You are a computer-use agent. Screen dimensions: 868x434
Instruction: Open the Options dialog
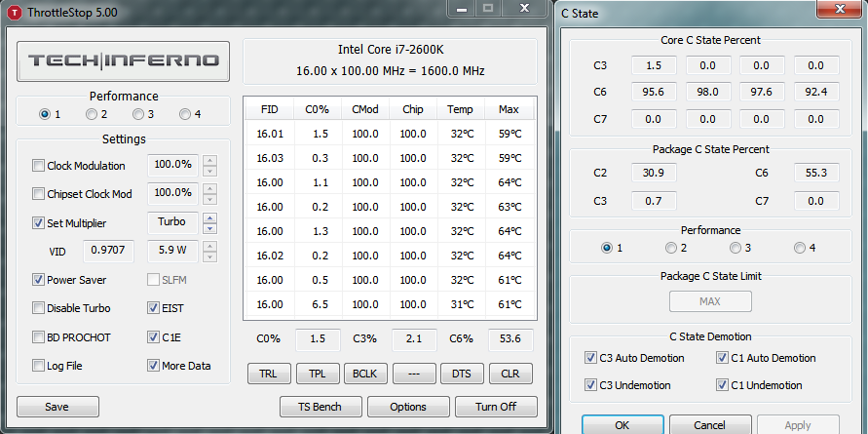408,407
